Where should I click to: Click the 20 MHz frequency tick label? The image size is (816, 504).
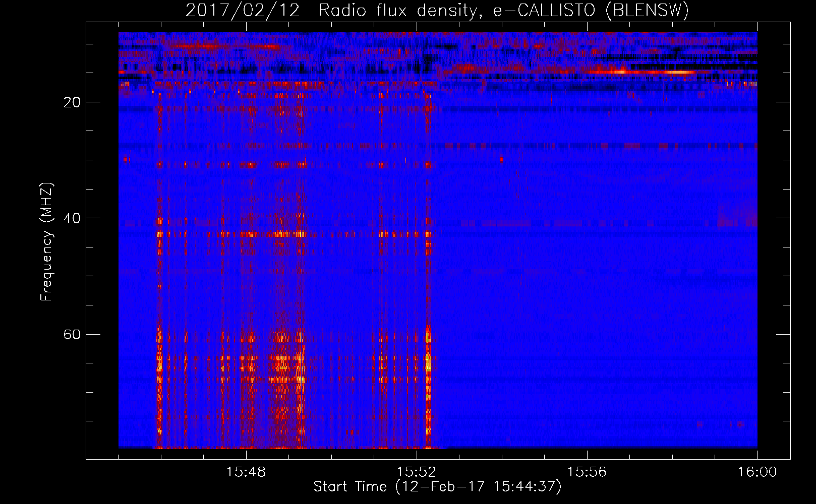(x=72, y=102)
